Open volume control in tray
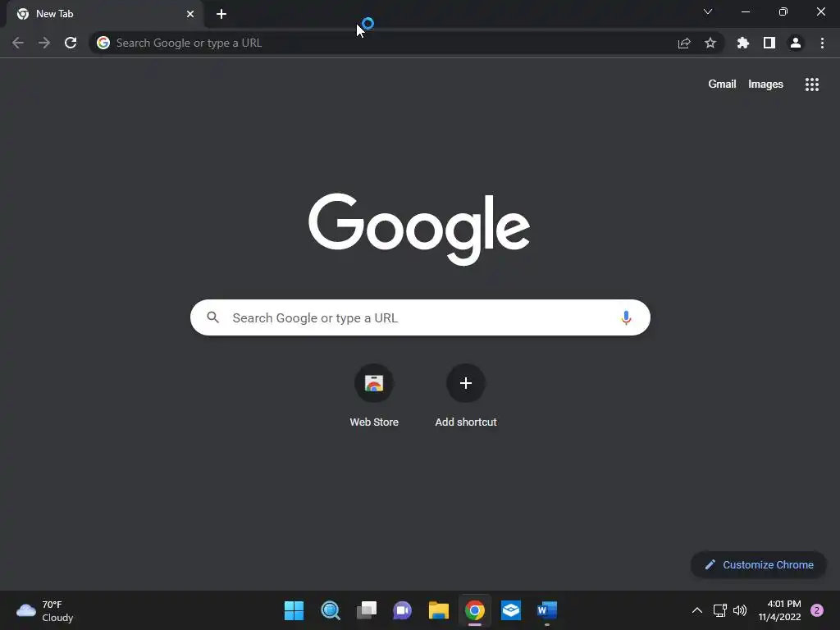This screenshot has height=630, width=840. [x=740, y=610]
